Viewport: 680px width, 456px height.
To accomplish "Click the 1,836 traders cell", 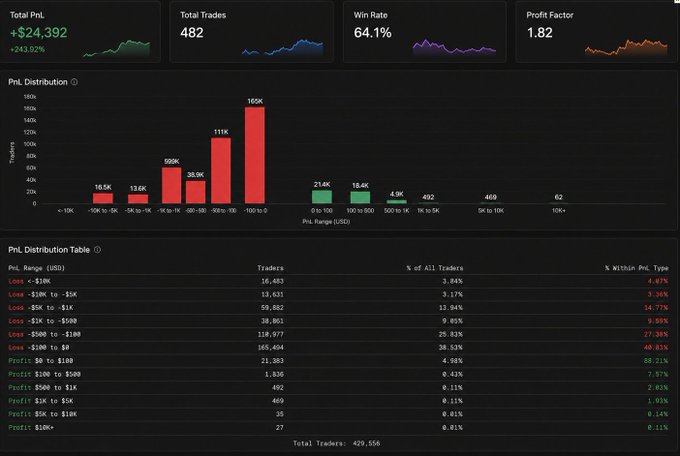I will [274, 374].
